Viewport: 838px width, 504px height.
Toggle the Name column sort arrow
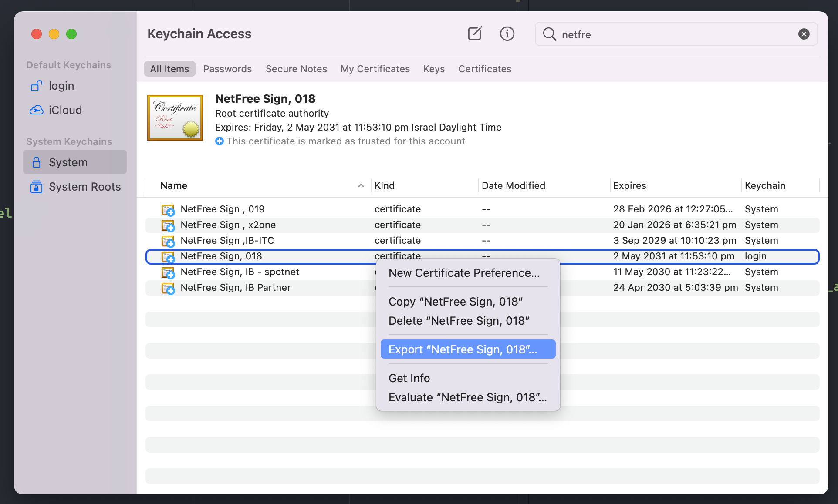point(361,186)
